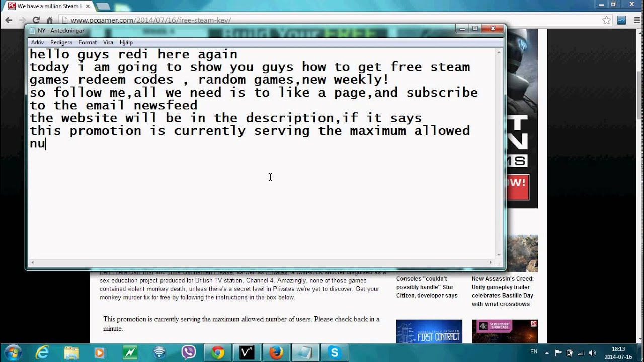Launch Internet Explorer from taskbar
The width and height of the screenshot is (644, 362).
[x=42, y=352]
